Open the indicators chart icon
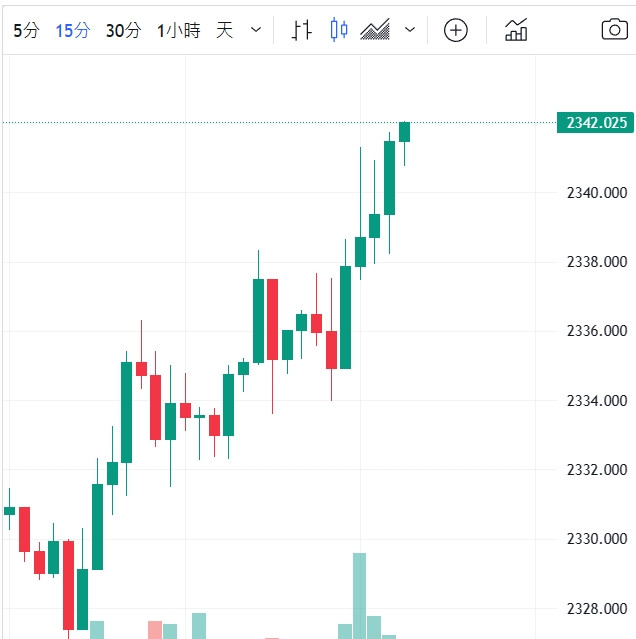 [516, 30]
